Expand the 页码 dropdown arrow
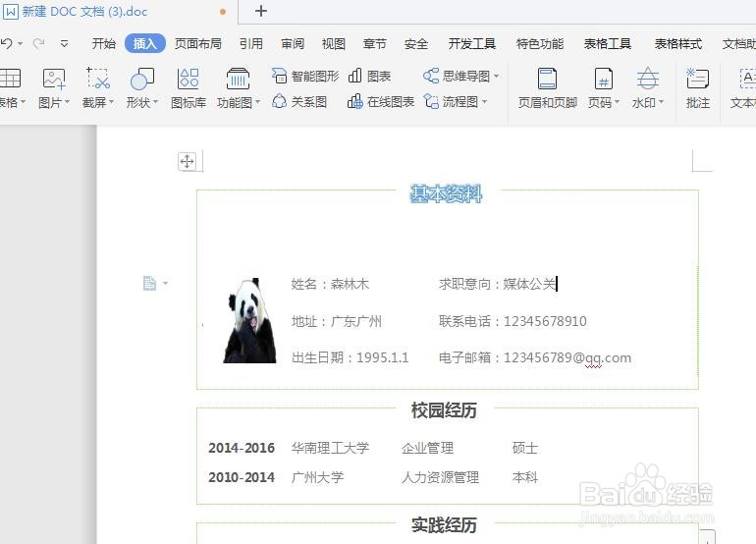 click(x=617, y=102)
